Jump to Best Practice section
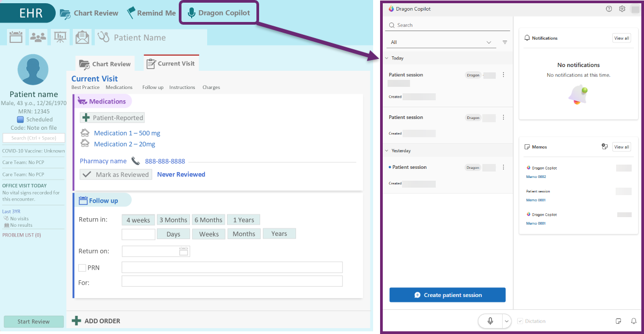The image size is (644, 334). click(85, 87)
